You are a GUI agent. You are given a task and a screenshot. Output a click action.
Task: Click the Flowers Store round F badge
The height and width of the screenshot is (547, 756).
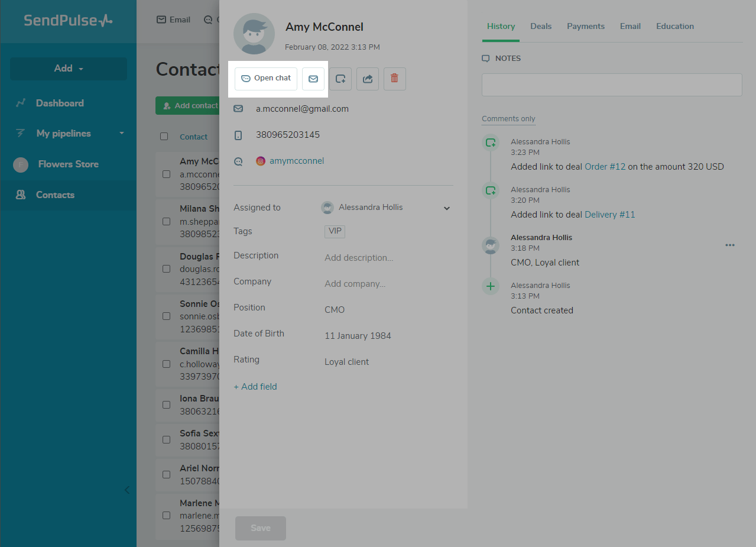21,165
